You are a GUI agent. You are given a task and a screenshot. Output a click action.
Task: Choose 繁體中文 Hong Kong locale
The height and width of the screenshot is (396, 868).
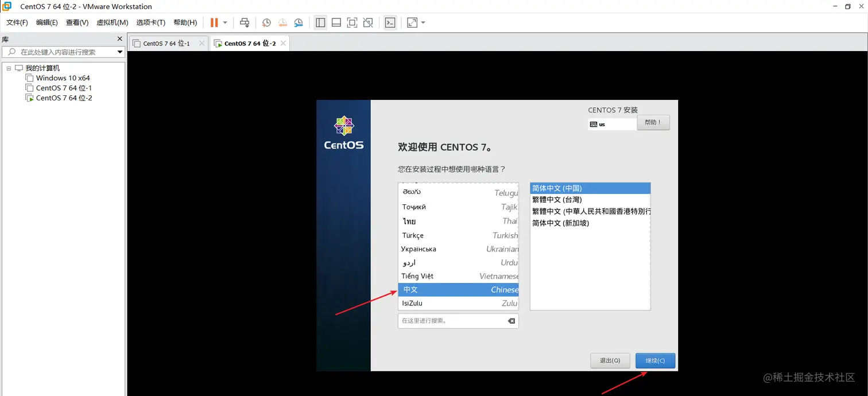[x=590, y=211]
